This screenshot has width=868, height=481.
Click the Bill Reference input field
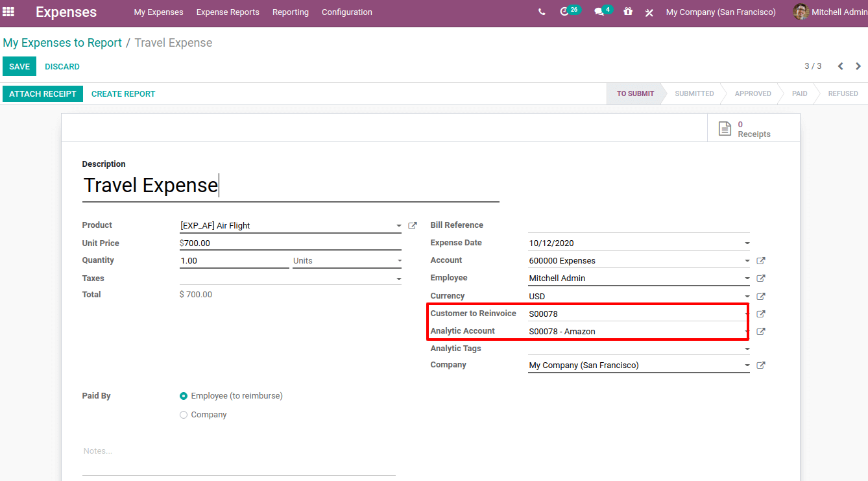click(639, 225)
